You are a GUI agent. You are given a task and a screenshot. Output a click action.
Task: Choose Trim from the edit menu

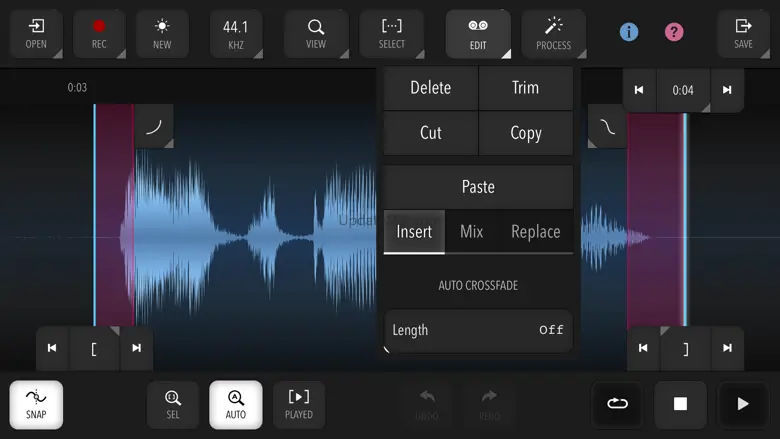[x=526, y=88]
